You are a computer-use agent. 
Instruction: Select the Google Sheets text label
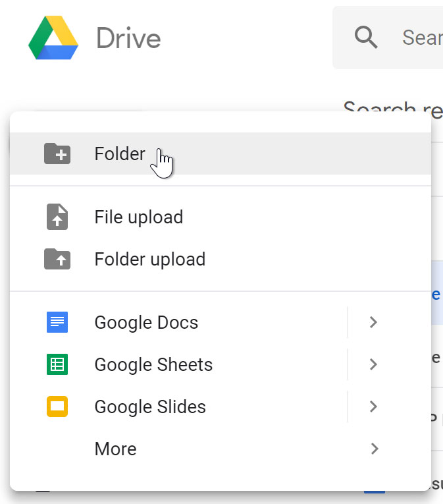[x=153, y=364]
